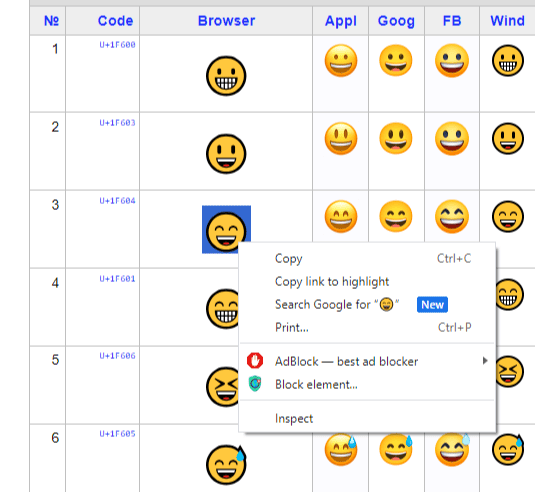Image resolution: width=535 pixels, height=492 pixels.
Task: Click the red AdBlock hand icon
Action: pyautogui.click(x=255, y=361)
